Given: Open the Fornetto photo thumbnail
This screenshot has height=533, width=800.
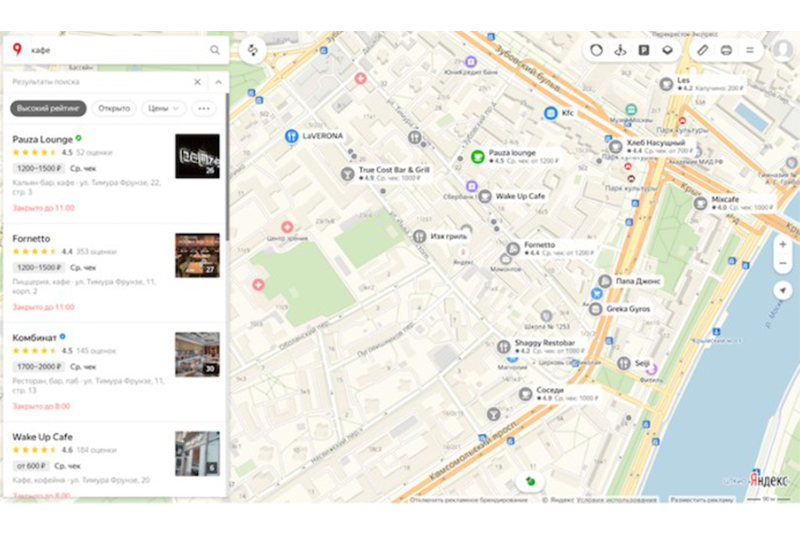Looking at the screenshot, I should click(x=197, y=256).
